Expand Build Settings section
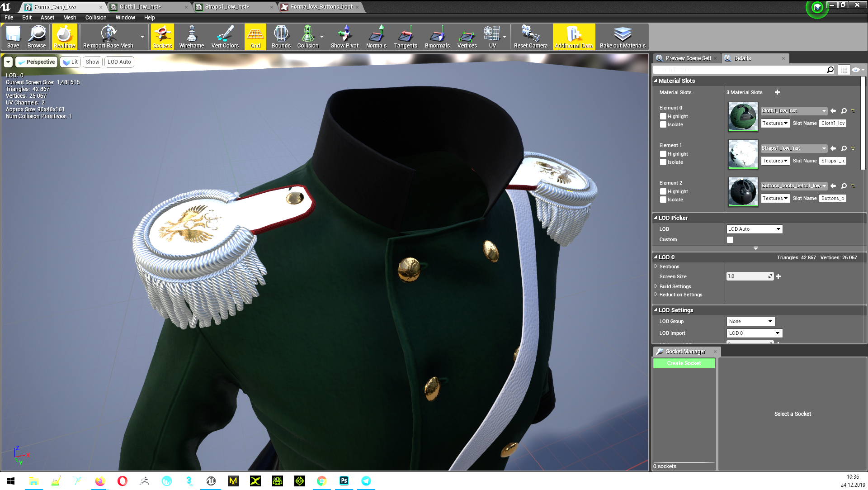The image size is (868, 490). [656, 286]
